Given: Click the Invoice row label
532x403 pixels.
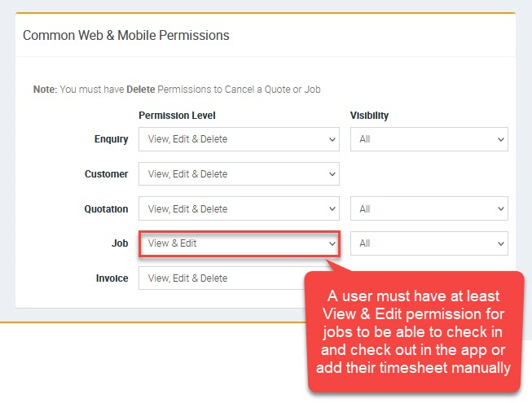Looking at the screenshot, I should tap(112, 278).
